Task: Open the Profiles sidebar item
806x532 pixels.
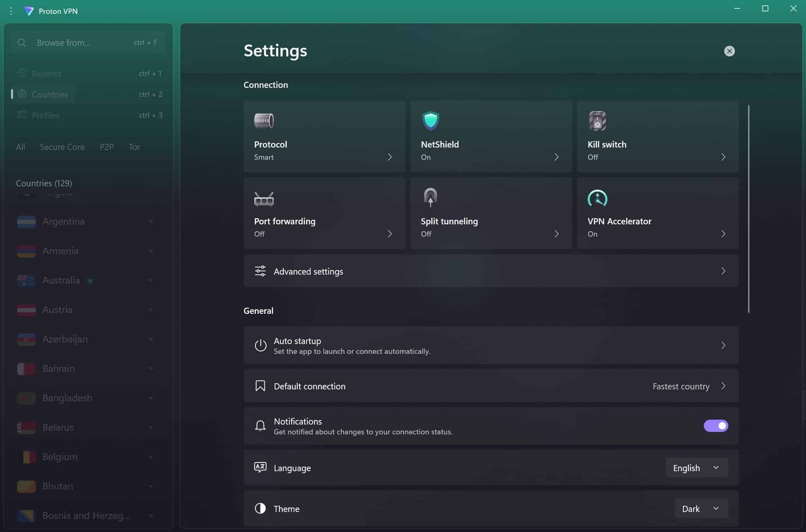Action: coord(88,115)
